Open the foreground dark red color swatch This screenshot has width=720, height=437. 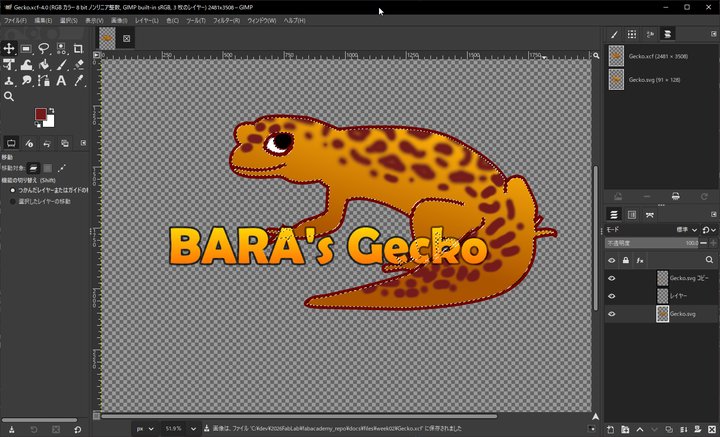pyautogui.click(x=40, y=114)
